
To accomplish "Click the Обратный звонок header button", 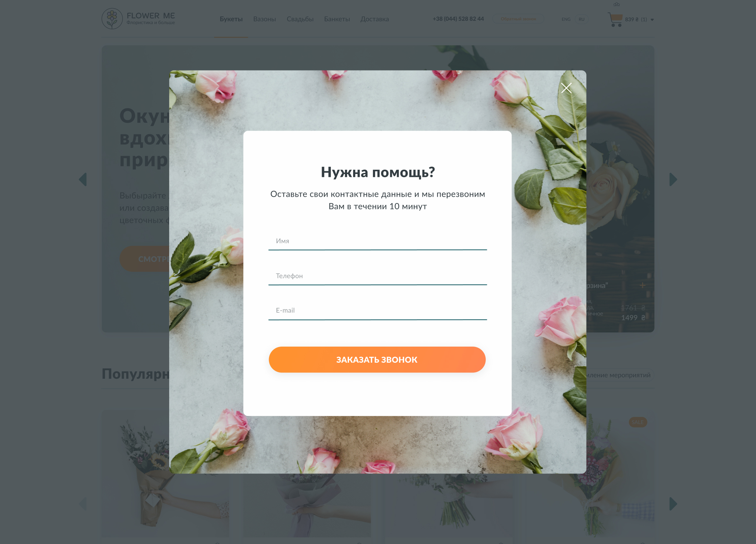I will click(x=518, y=19).
